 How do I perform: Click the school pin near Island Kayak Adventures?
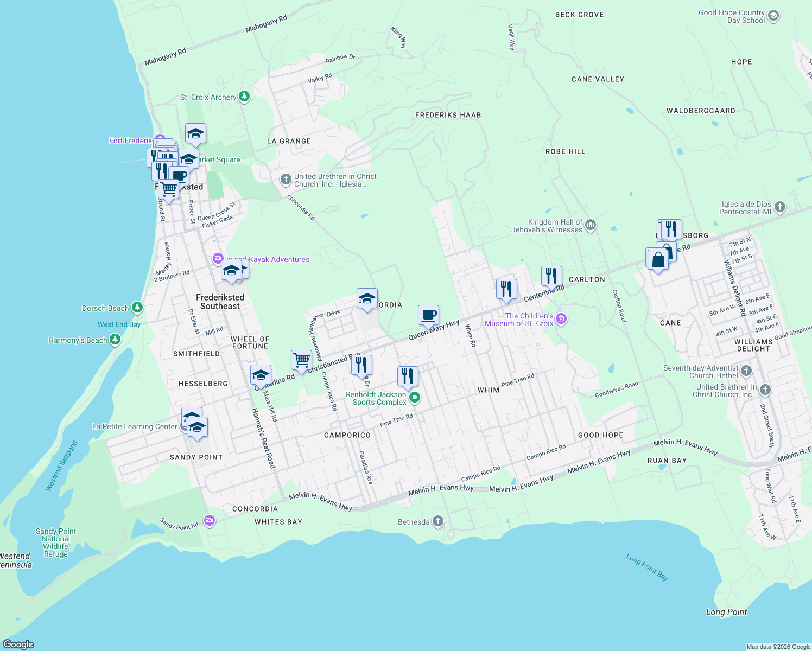tap(232, 271)
